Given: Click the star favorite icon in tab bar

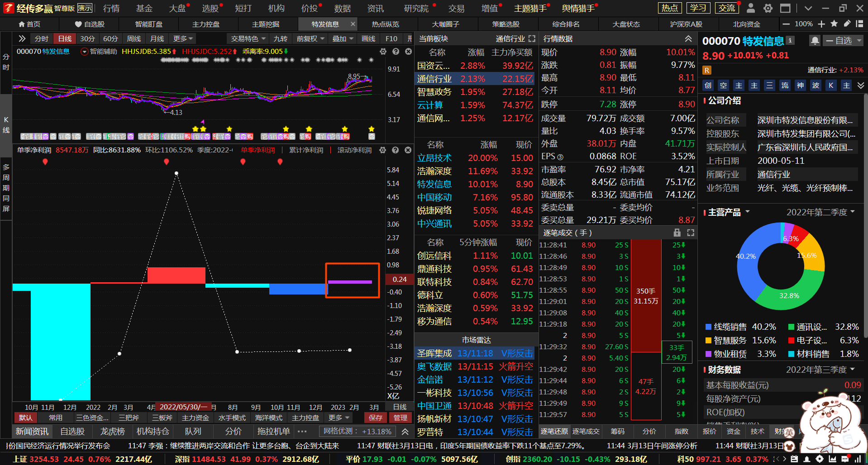Looking at the screenshot, I should (x=834, y=24).
